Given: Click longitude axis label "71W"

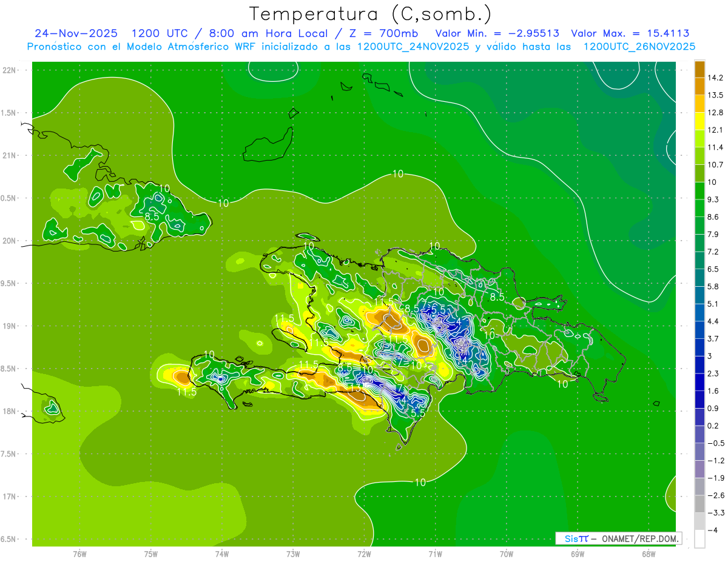Looking at the screenshot, I should tap(435, 554).
